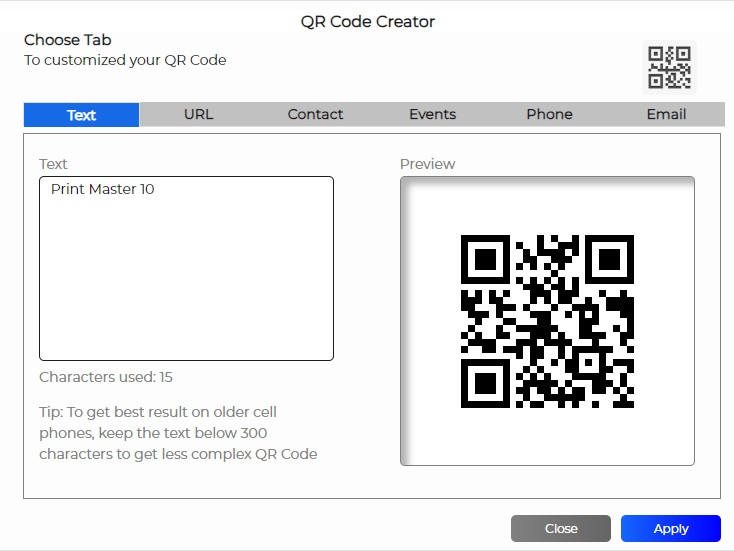Click the 'QR Code Creator' title
The height and width of the screenshot is (551, 734).
(367, 22)
